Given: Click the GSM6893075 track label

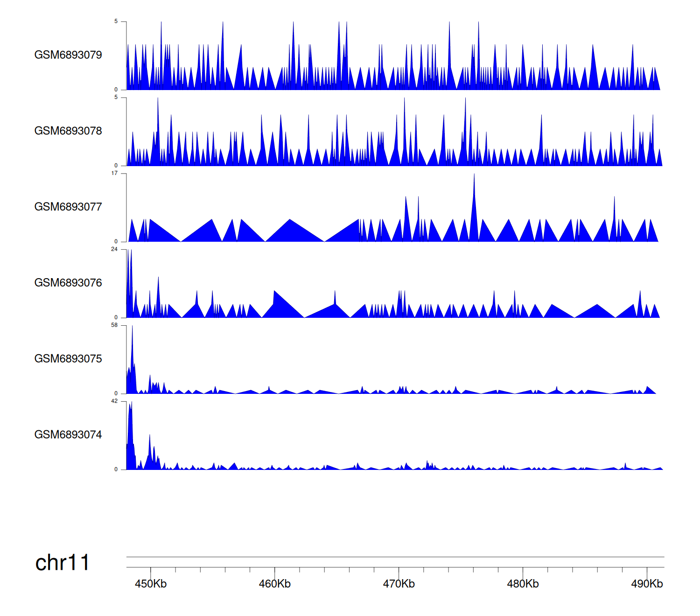Looking at the screenshot, I should (68, 359).
